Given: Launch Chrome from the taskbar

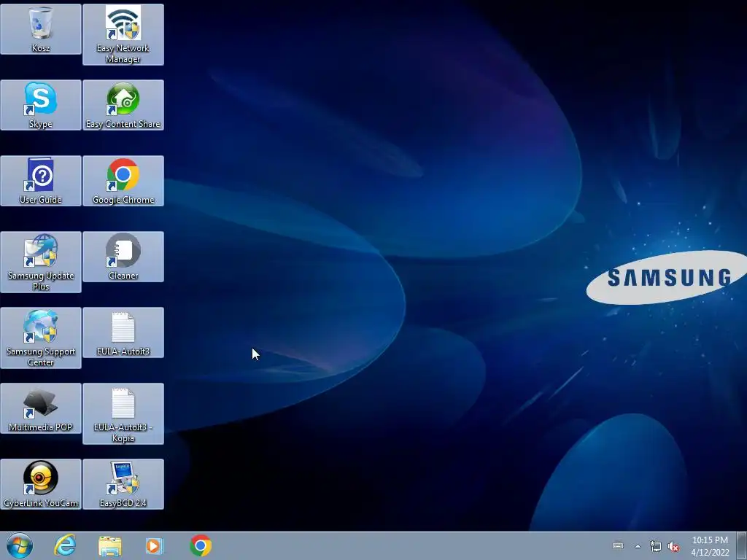Looking at the screenshot, I should pos(201,545).
